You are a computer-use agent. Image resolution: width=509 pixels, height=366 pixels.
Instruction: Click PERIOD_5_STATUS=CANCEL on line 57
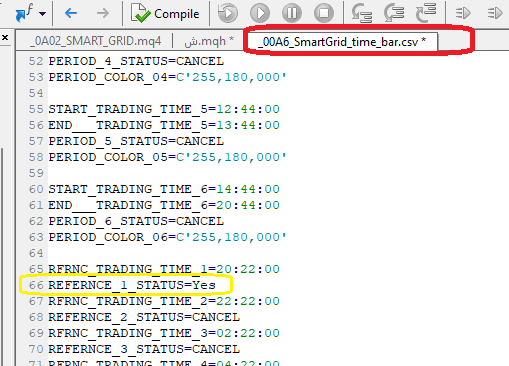point(136,141)
